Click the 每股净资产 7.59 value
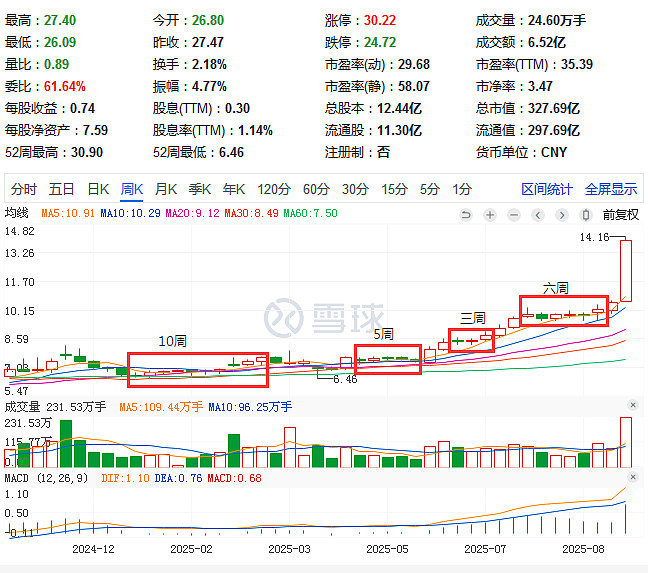Viewport: 648px width, 573px height. pyautogui.click(x=95, y=131)
